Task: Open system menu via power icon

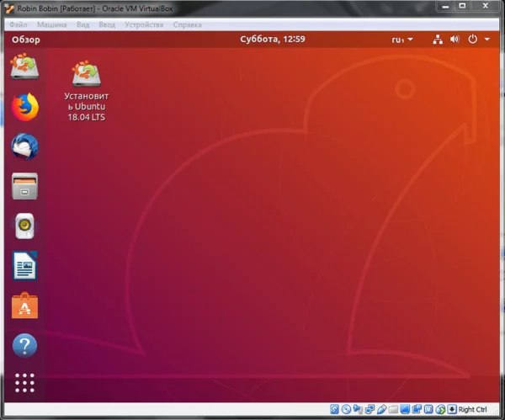Action: tap(477, 39)
